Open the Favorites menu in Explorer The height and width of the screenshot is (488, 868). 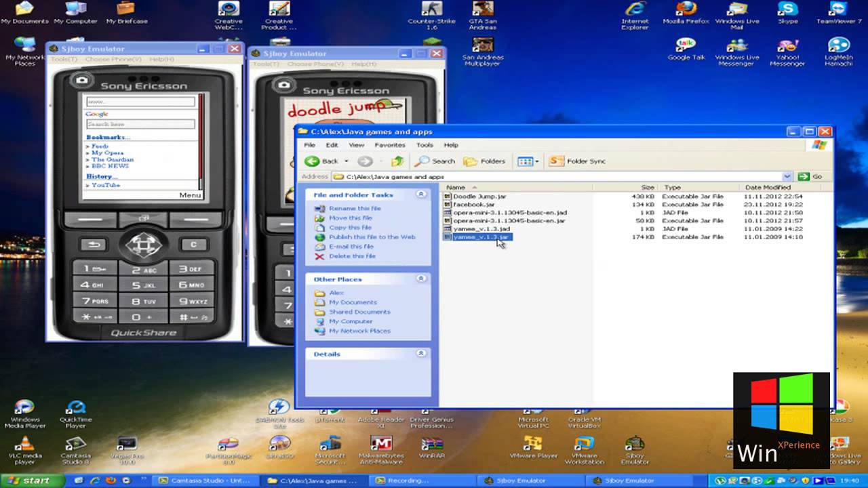390,145
